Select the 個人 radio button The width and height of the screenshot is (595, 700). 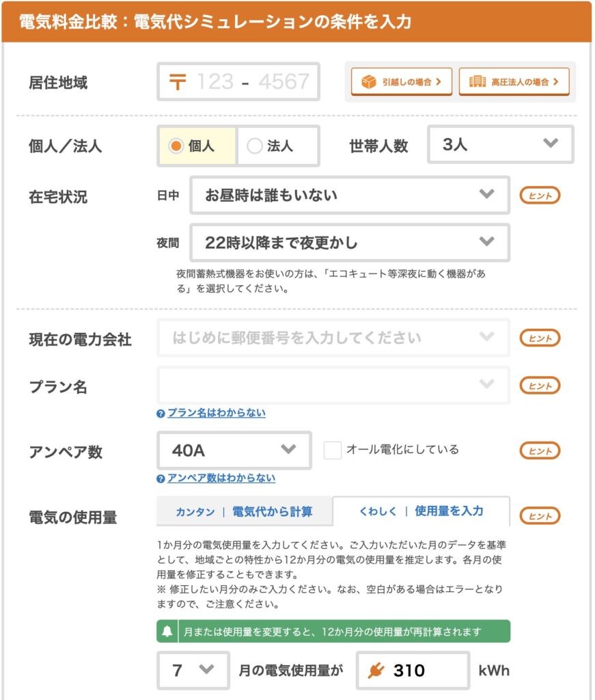(176, 146)
